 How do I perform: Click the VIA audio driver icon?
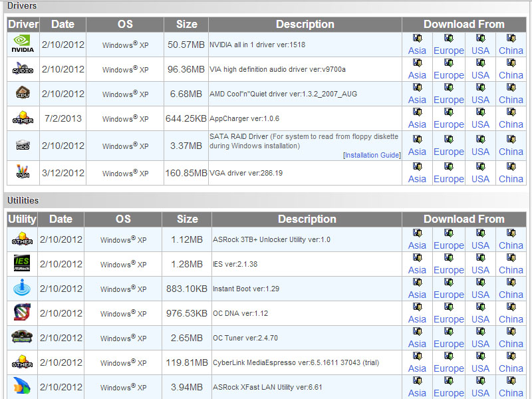point(23,68)
